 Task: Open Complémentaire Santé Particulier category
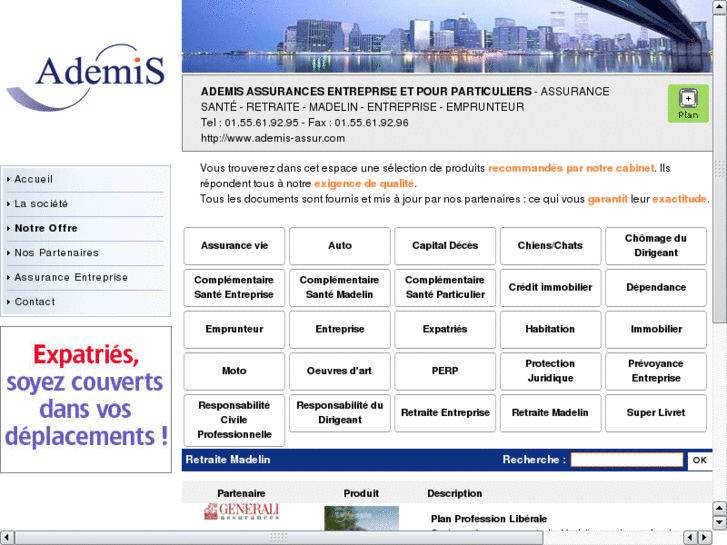coord(445,288)
